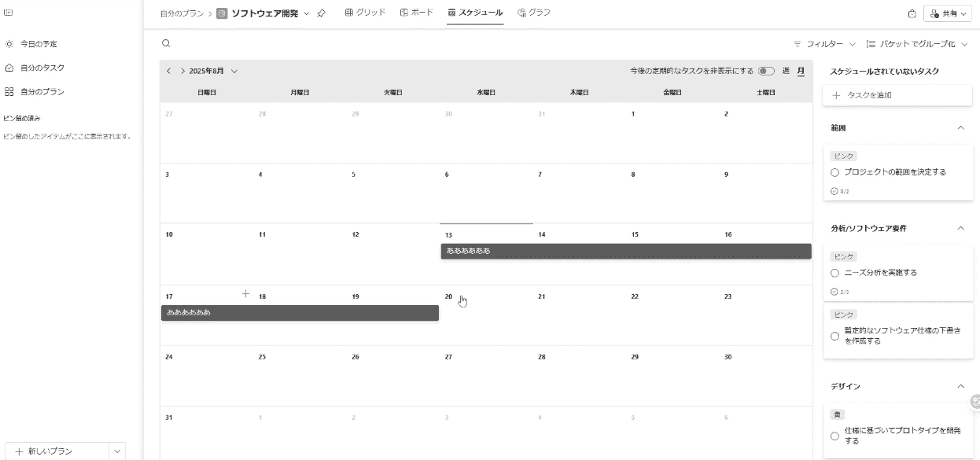
Task: Open the ああああああ task bar starting on the 13th
Action: click(625, 251)
